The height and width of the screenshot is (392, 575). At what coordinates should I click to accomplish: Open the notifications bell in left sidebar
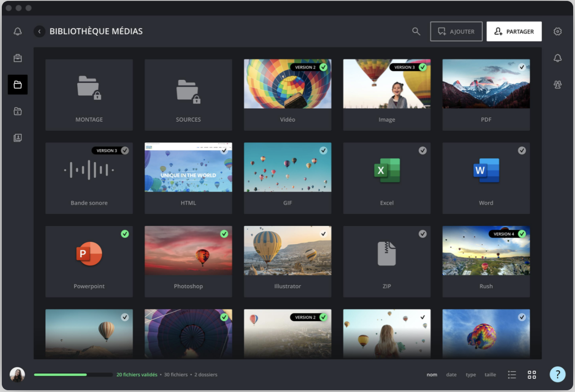[x=18, y=31]
